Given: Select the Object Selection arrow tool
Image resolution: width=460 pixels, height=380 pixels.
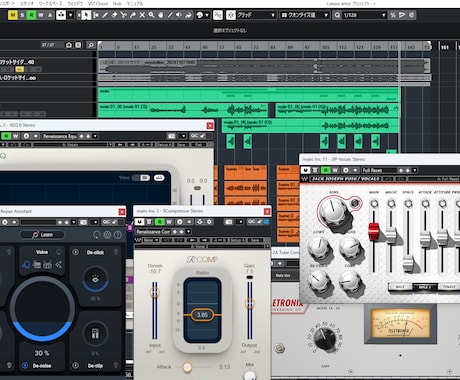Looking at the screenshot, I should [x=86, y=15].
